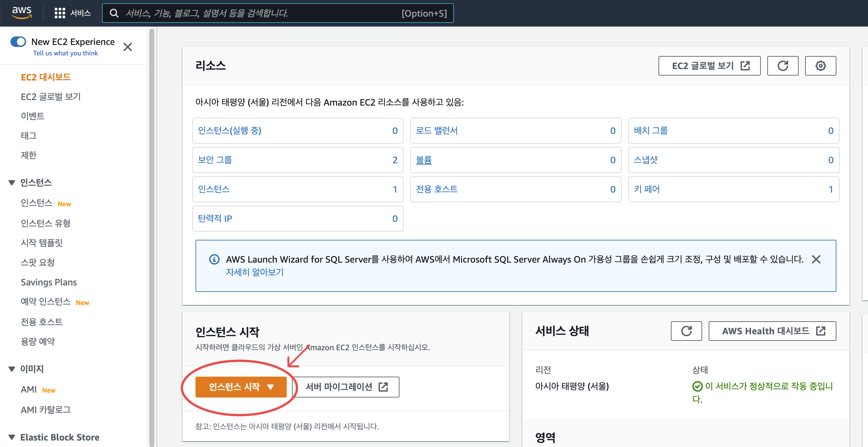Open the 보안 그룹 resource link
This screenshot has height=447, width=868.
(x=215, y=160)
